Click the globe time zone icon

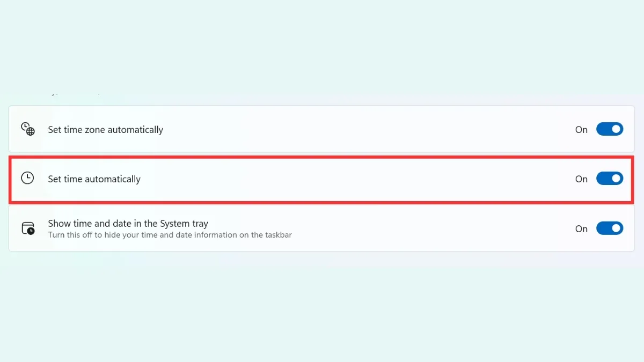(x=27, y=129)
